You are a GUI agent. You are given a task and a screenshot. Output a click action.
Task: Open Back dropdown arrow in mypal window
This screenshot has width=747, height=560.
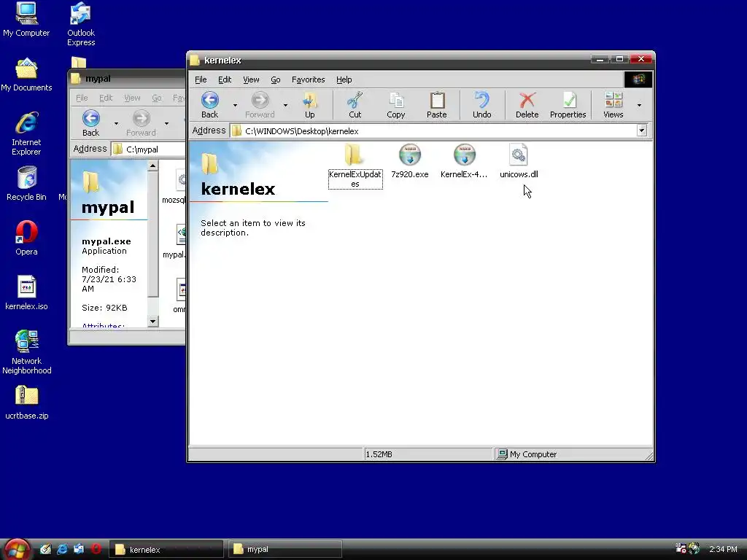tap(116, 123)
